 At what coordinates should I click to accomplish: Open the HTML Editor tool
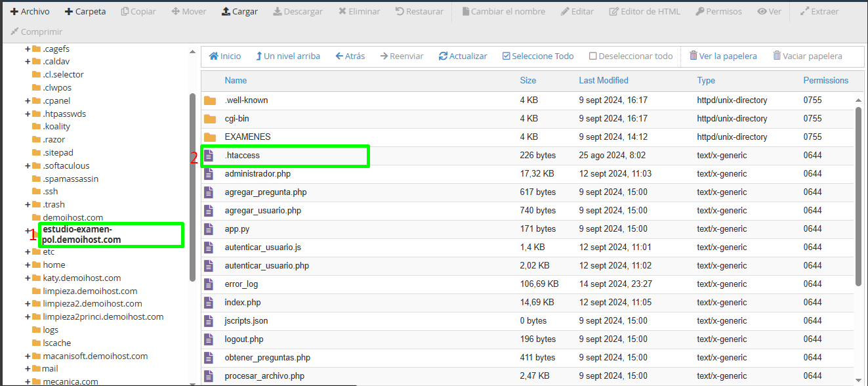pyautogui.click(x=644, y=11)
